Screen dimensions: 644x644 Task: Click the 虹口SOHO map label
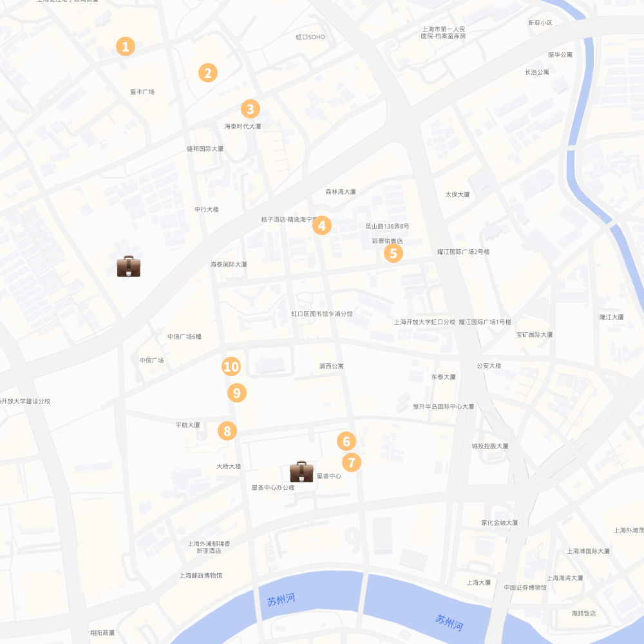pos(310,37)
